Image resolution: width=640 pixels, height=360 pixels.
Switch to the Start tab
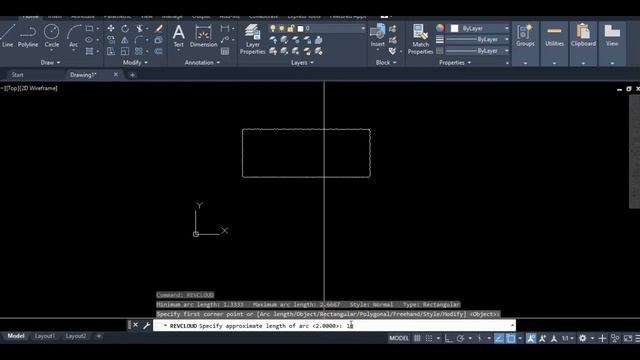tap(18, 75)
